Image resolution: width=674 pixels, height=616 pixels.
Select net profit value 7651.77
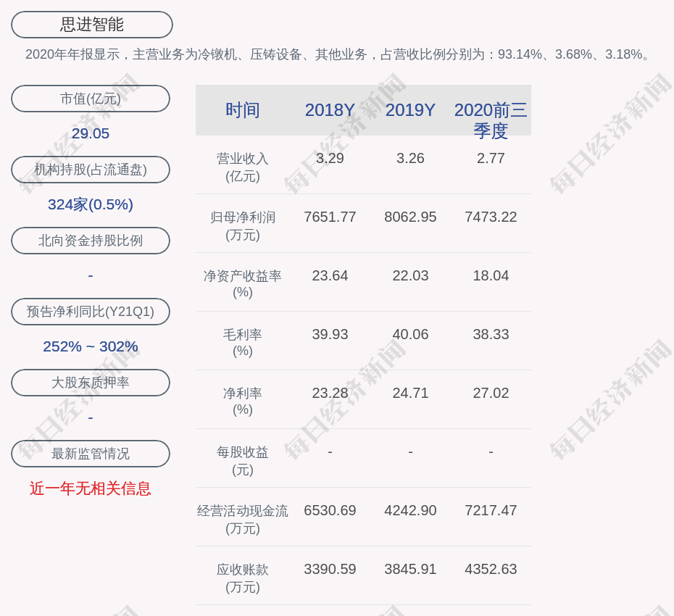click(x=330, y=217)
